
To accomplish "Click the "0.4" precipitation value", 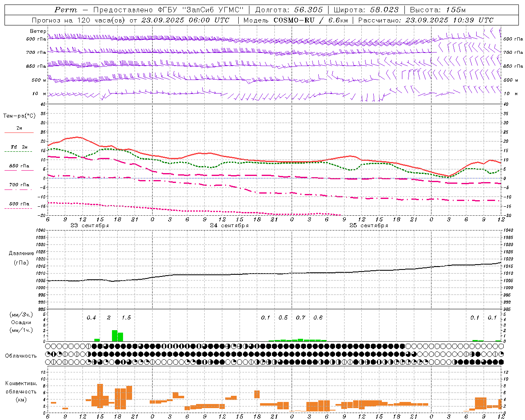I will 91,318.
